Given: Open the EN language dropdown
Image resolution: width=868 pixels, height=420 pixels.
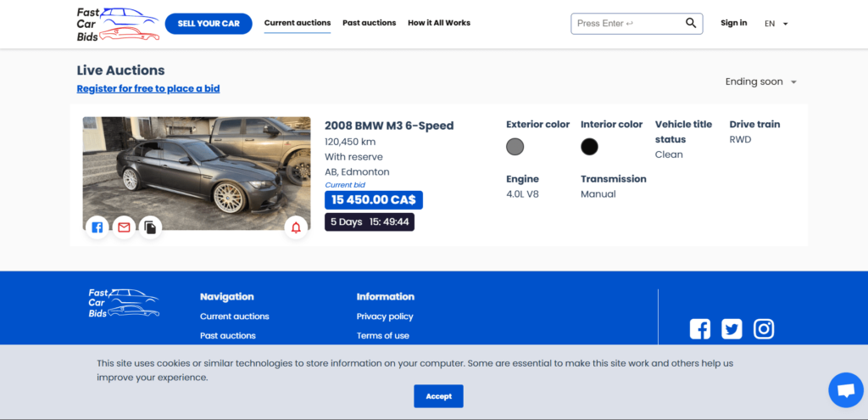Looking at the screenshot, I should (776, 24).
